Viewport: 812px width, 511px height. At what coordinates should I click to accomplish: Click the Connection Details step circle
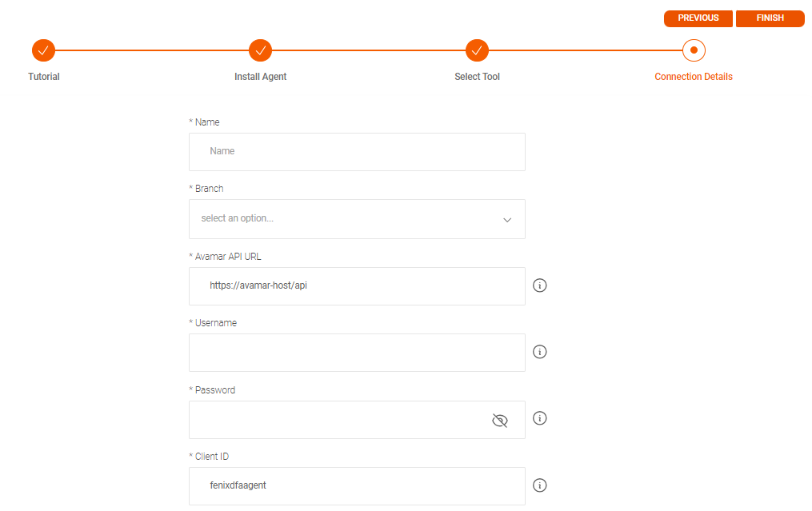pyautogui.click(x=694, y=50)
